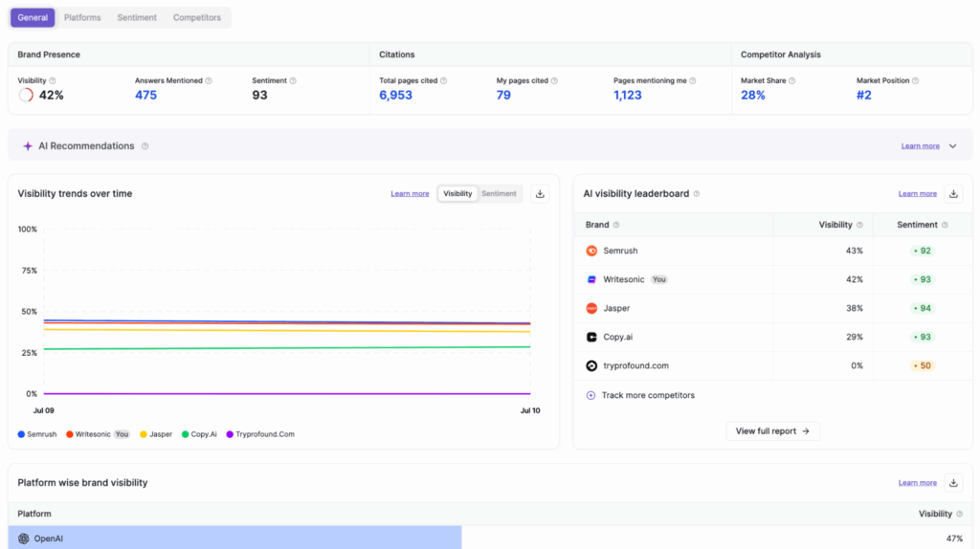Click the OpenAI visibility progress bar
The image size is (980, 549).
coord(235,538)
